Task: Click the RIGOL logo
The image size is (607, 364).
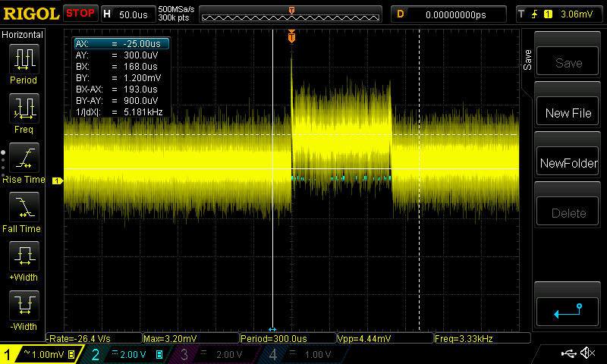Action: click(31, 14)
